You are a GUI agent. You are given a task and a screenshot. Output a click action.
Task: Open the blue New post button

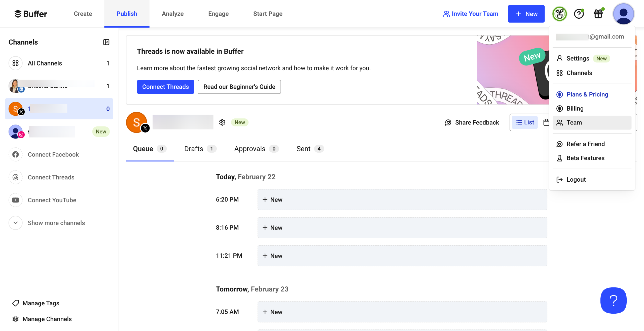tap(526, 14)
